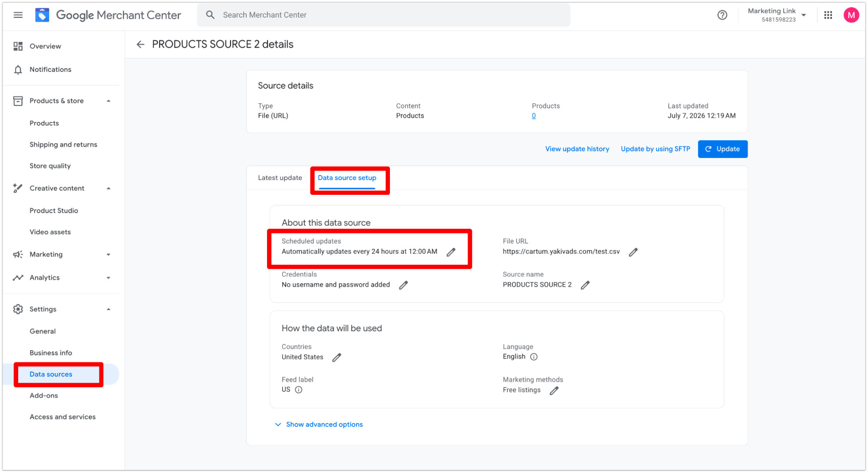Click the Products & store icon

coord(18,101)
